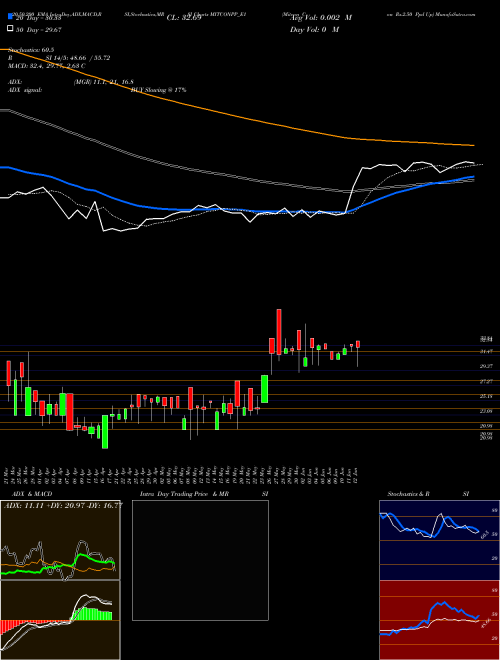This screenshot has width=500, height=660.
Task: Click the large green candlestick before the breakout
Action: click(265, 389)
